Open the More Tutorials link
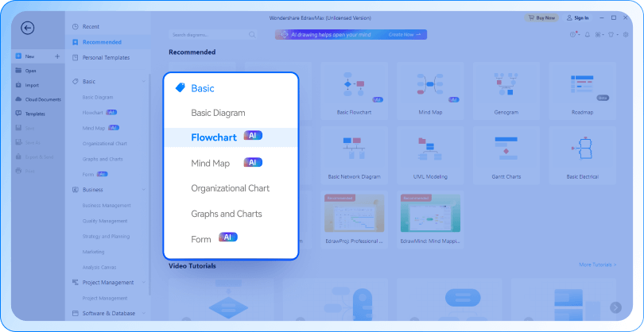 pyautogui.click(x=598, y=264)
